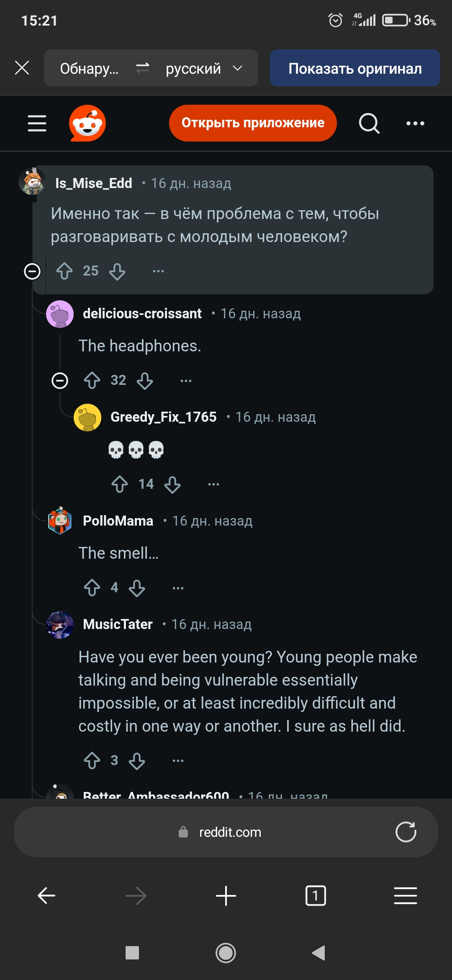Downvote the delicious-croissant comment
Screen dimensions: 452x980
point(145,381)
